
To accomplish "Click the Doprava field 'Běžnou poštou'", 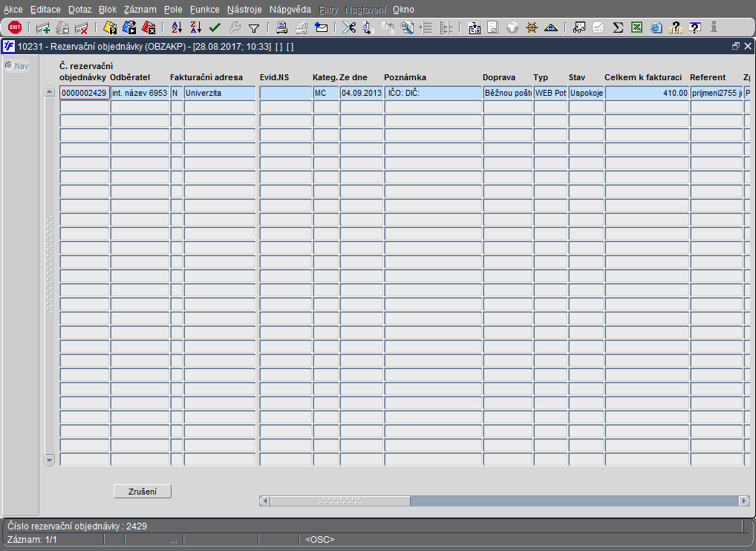I will point(508,93).
